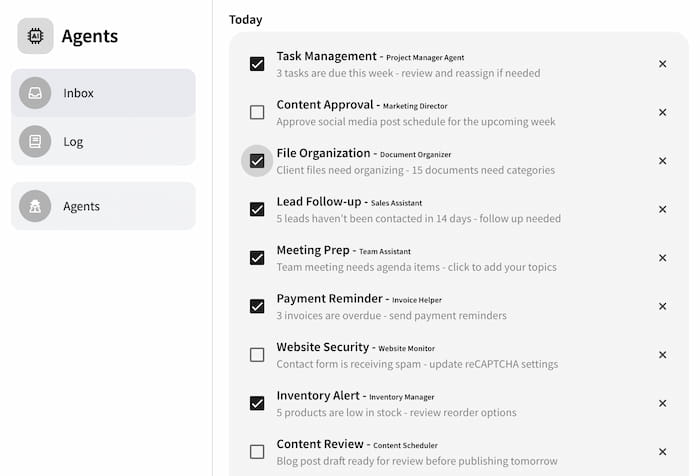Remove the Lead Follow-up item with X
This screenshot has width=700, height=476.
pos(662,209)
